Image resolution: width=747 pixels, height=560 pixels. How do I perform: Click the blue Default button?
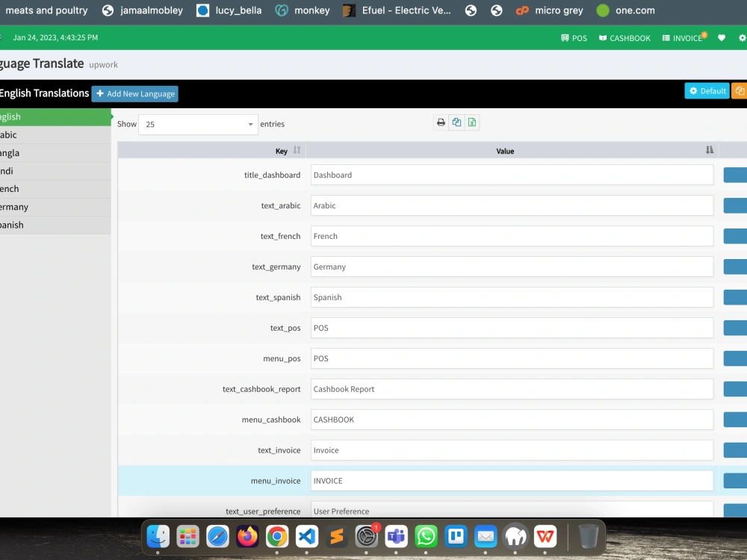coord(707,91)
